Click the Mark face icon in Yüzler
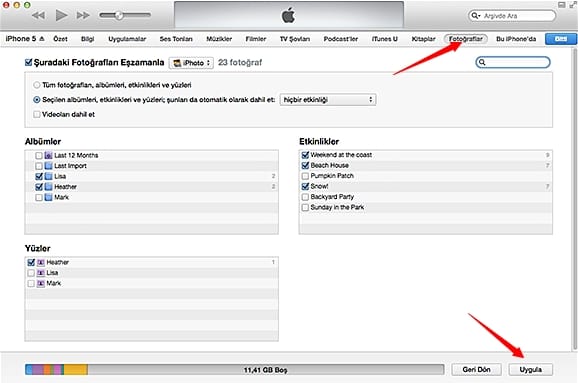 click(x=41, y=283)
